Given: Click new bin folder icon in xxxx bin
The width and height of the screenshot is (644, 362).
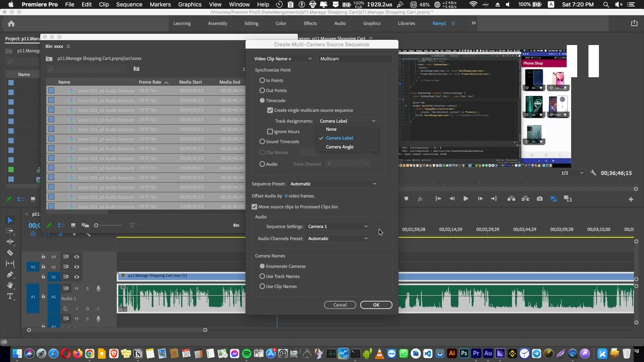Looking at the screenshot, I should coord(136,69).
